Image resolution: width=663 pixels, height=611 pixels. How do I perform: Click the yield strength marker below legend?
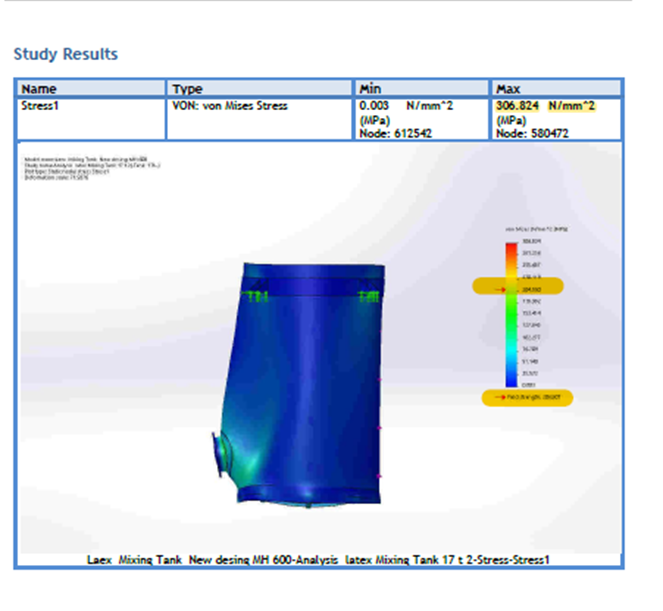point(526,398)
